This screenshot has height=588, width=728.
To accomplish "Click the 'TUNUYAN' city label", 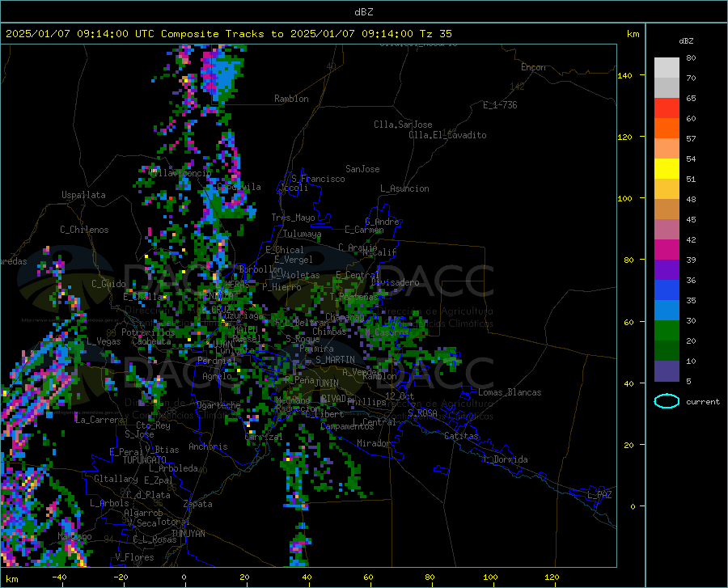I will coord(188,534).
